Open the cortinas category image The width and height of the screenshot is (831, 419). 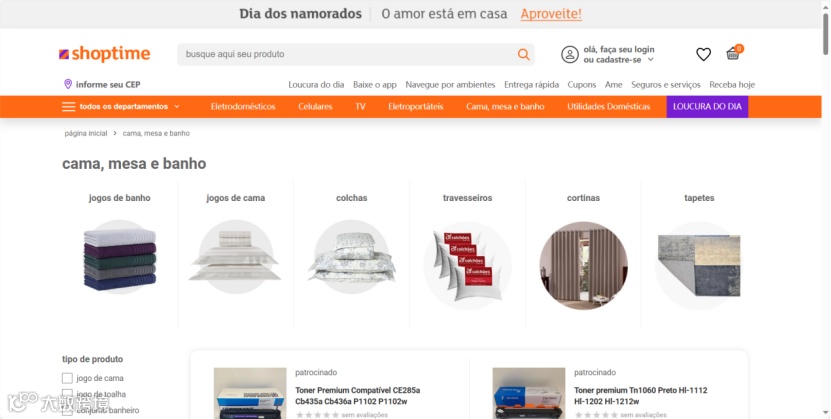pyautogui.click(x=584, y=265)
